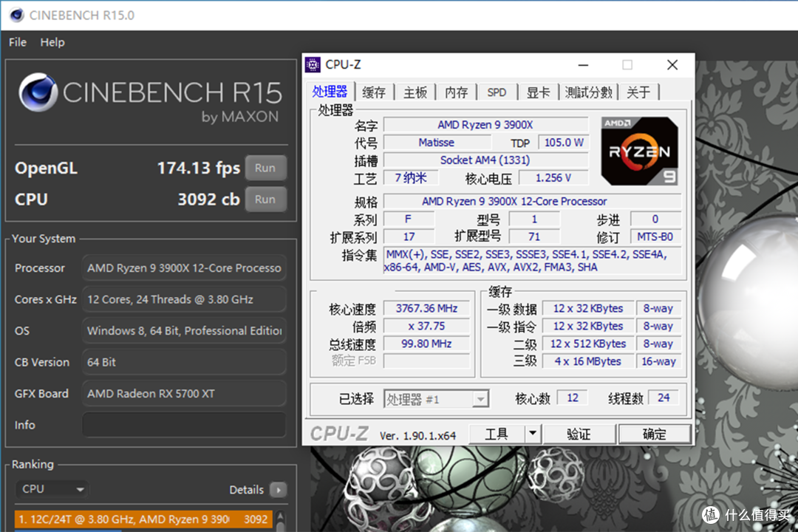Expand the 工具 dropdown arrow
798x532 pixels.
click(x=532, y=434)
